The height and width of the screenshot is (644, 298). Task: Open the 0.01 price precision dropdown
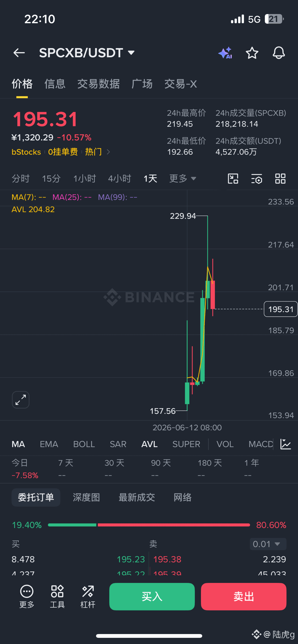pos(268,544)
